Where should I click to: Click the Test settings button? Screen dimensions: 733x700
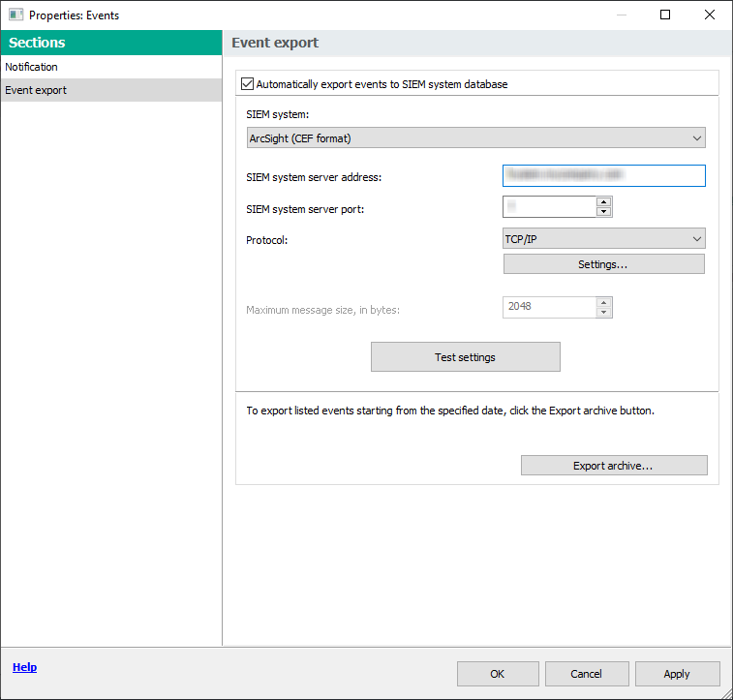[x=465, y=357]
